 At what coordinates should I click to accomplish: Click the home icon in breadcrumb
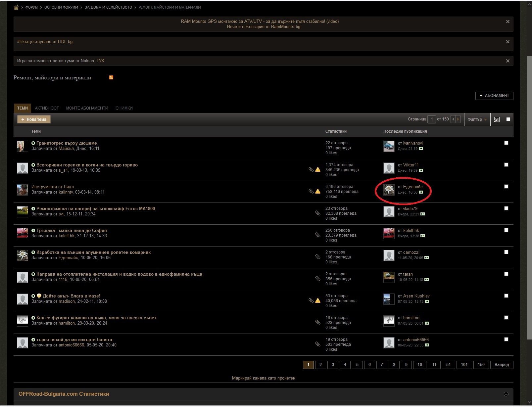16,7
